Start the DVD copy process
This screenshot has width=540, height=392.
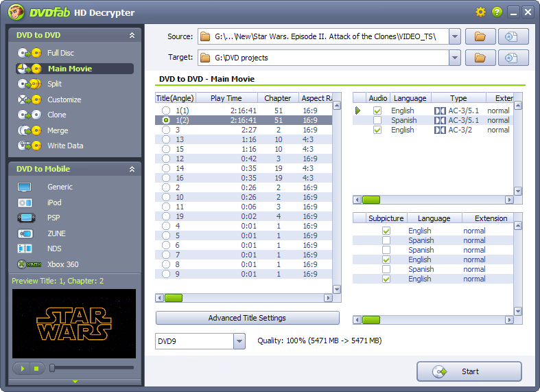point(469,371)
